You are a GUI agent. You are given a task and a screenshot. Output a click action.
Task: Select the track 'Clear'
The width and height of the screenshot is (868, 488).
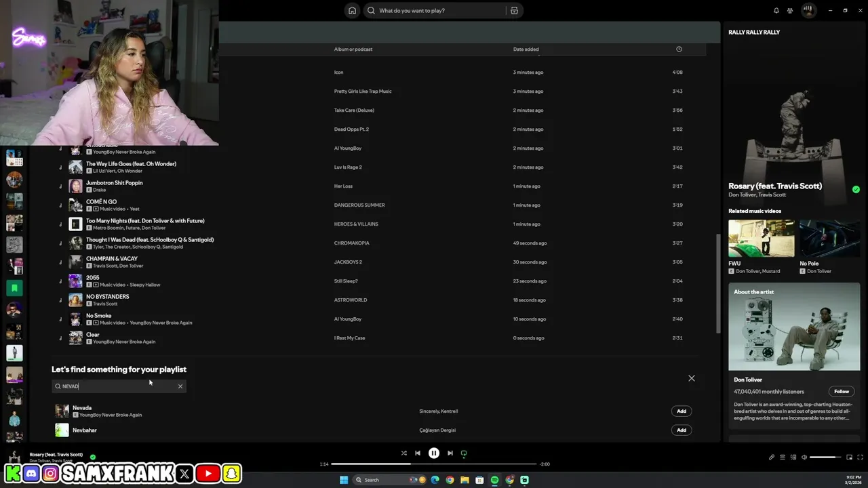[x=93, y=335]
